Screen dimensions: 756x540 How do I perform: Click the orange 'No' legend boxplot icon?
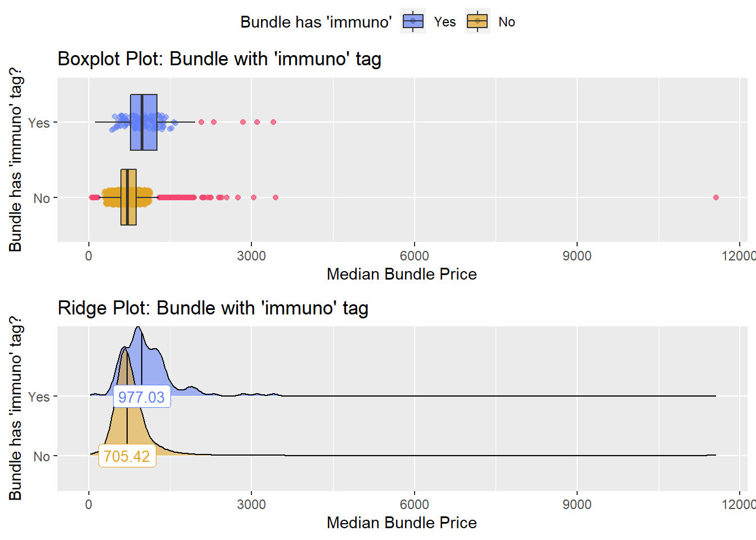pos(478,21)
